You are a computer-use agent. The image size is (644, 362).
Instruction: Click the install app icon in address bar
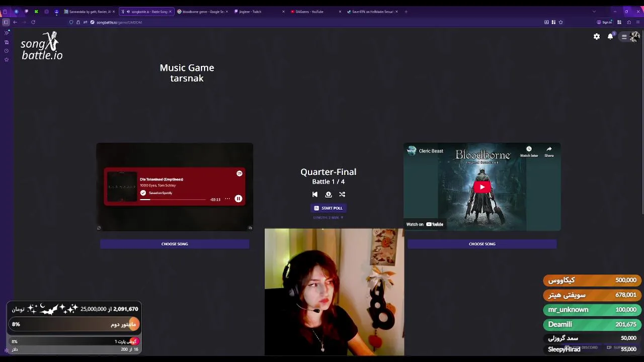[546, 22]
